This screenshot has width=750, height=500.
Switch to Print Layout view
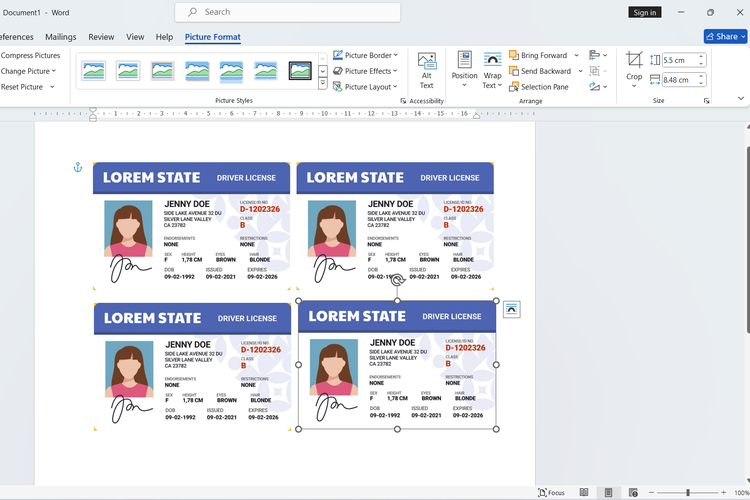tap(608, 493)
